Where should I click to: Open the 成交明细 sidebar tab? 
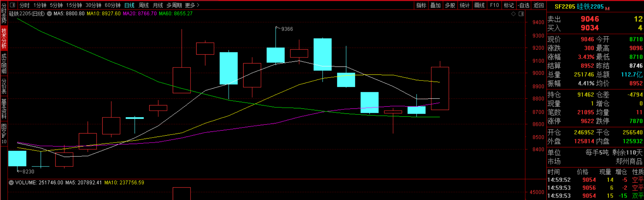pos(4,63)
